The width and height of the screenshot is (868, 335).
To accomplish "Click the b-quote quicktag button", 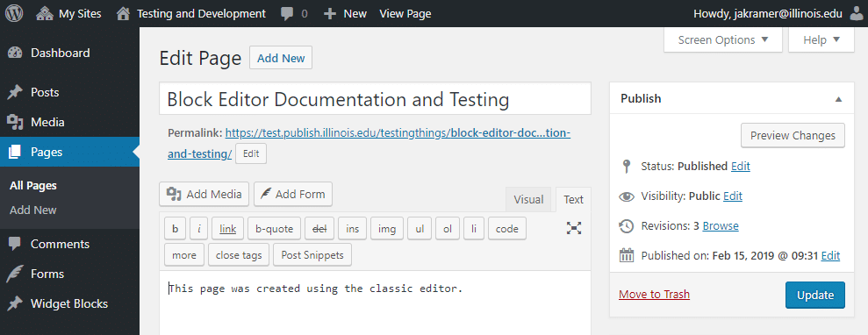I will (275, 228).
